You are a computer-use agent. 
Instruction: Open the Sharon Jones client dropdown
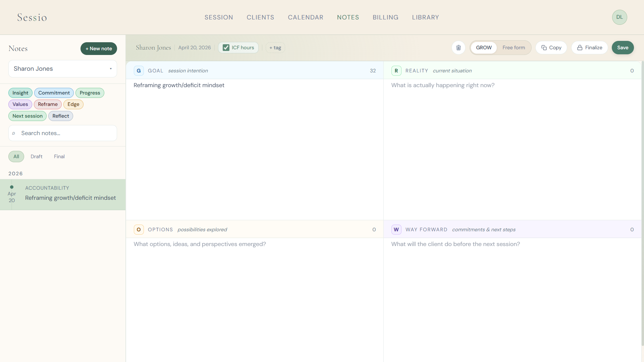[63, 69]
